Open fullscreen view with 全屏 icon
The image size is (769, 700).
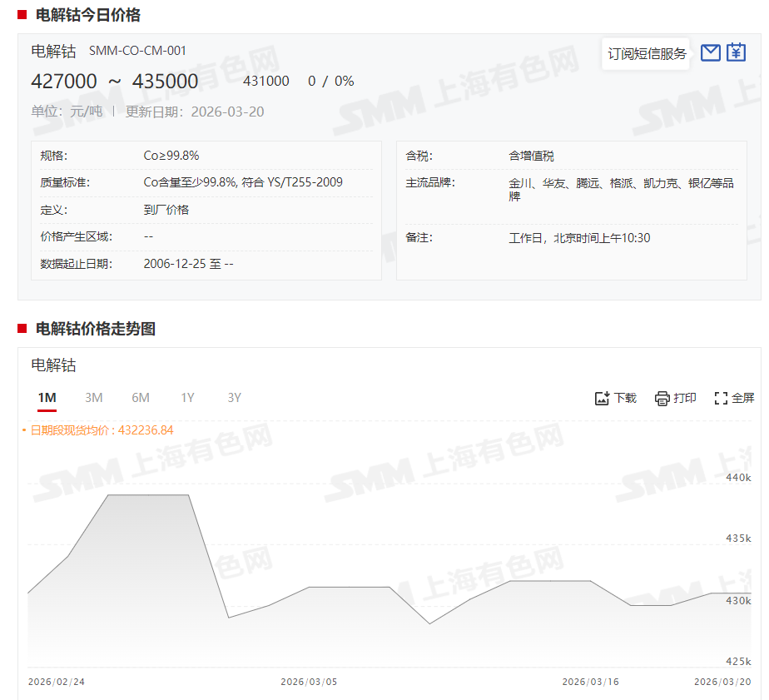pos(734,398)
